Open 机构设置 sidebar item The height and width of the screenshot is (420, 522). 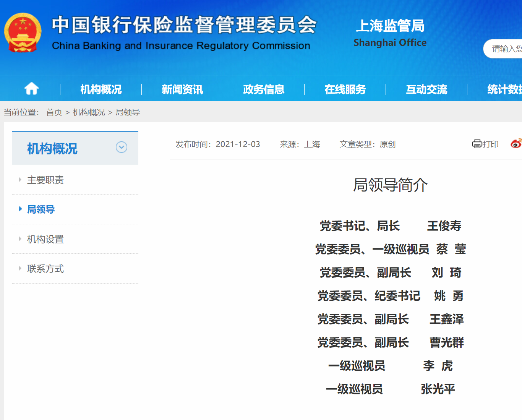45,239
